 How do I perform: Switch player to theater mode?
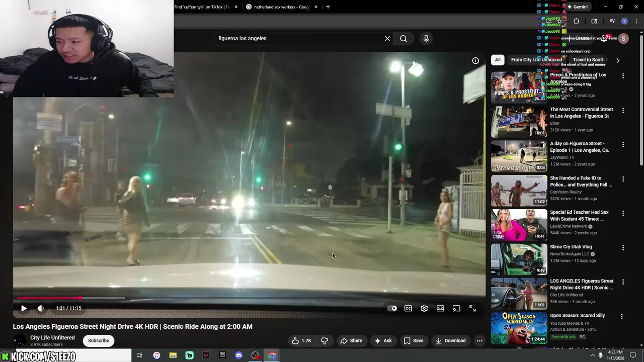coord(440,308)
